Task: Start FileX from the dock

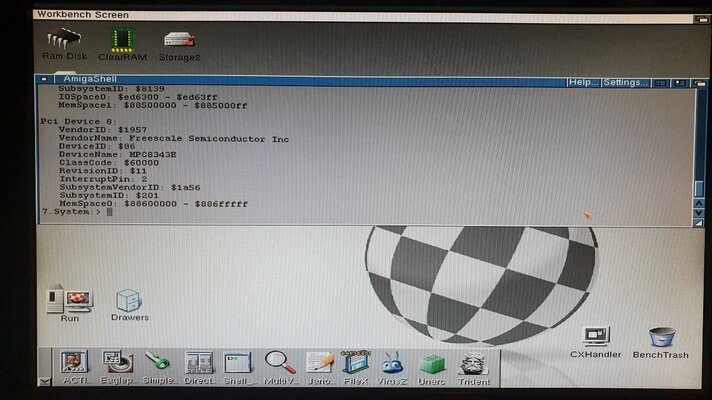Action: pyautogui.click(x=356, y=364)
